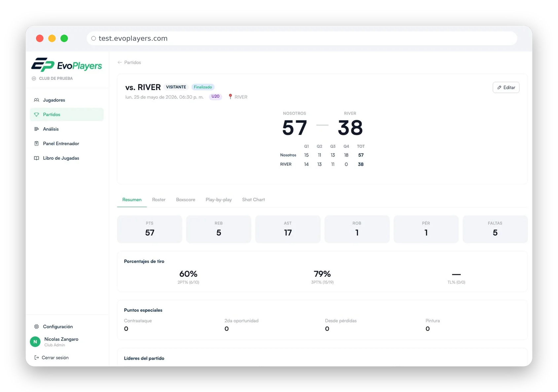Click the VISITANTE badge

tap(176, 87)
